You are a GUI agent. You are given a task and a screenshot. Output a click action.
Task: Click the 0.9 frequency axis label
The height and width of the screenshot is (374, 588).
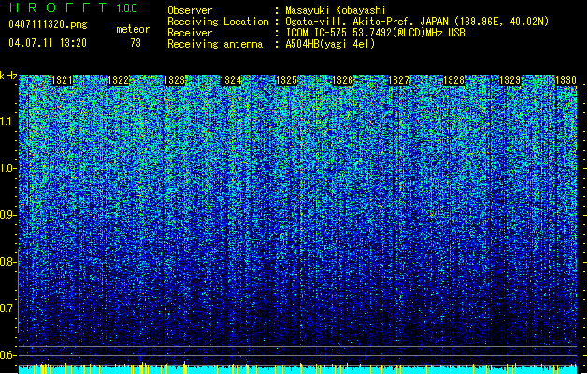pyautogui.click(x=8, y=215)
